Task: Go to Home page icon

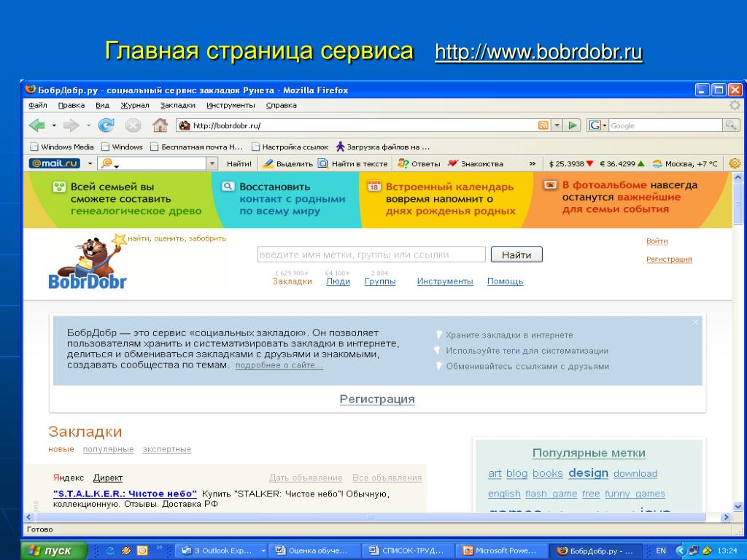Action: coord(160,125)
